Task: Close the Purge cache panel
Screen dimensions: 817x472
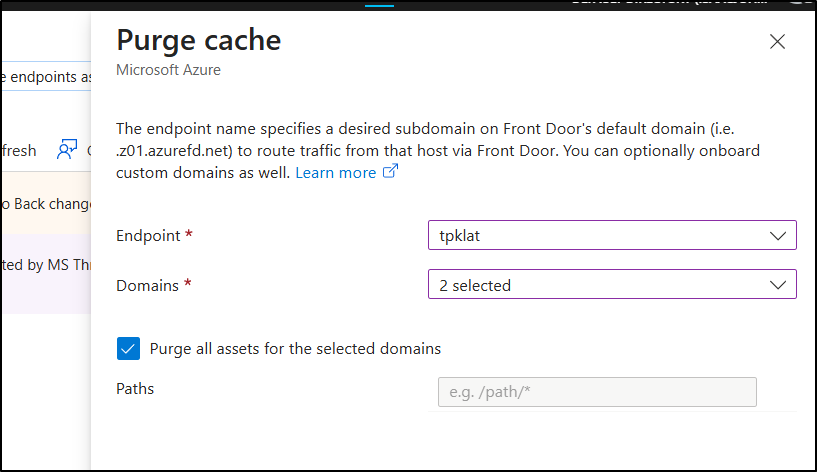Action: click(777, 41)
